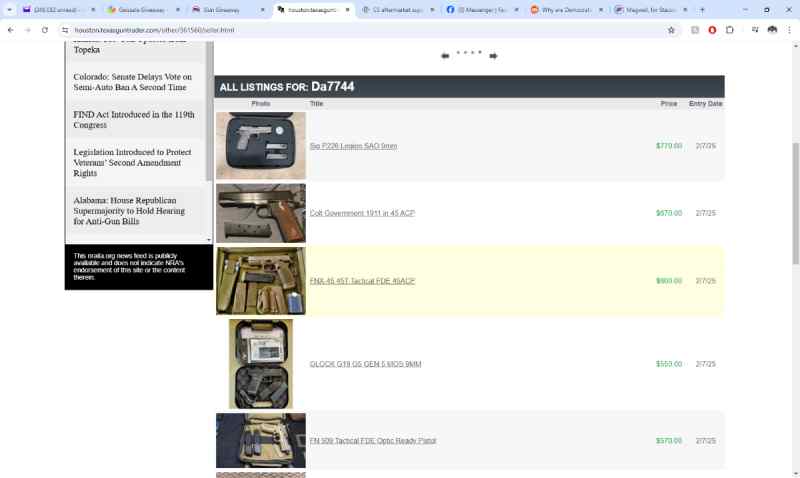The image size is (800, 478).
Task: Click the Sig P226 pistol case photo
Action: click(x=261, y=145)
